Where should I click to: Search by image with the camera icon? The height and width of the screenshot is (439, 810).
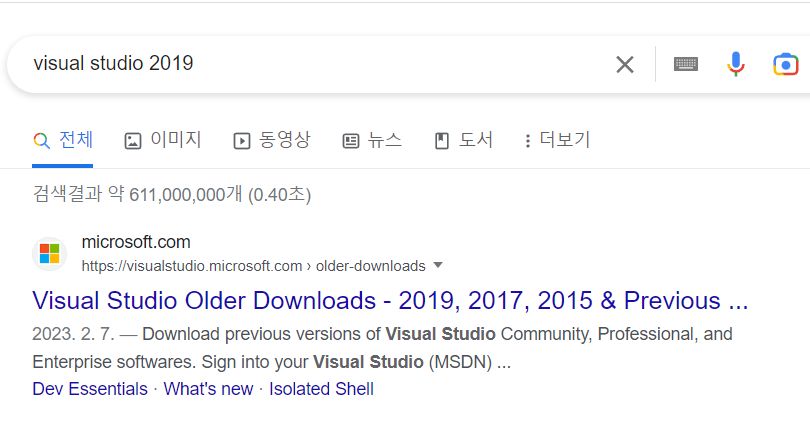785,65
